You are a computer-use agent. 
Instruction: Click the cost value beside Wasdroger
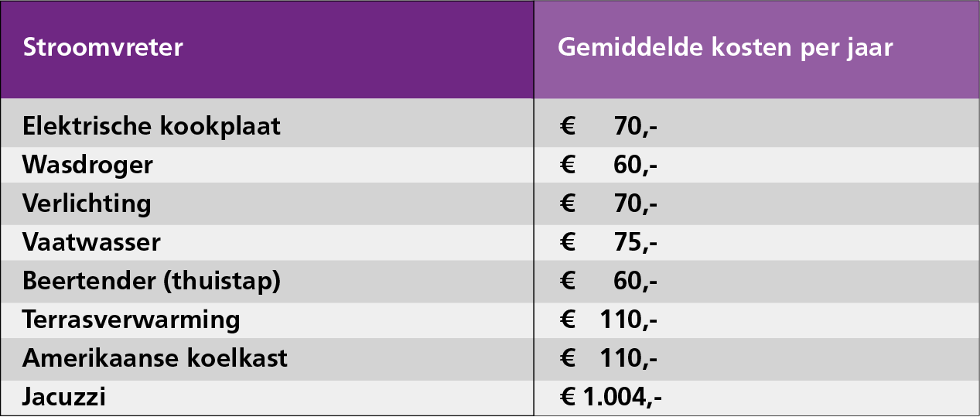609,165
